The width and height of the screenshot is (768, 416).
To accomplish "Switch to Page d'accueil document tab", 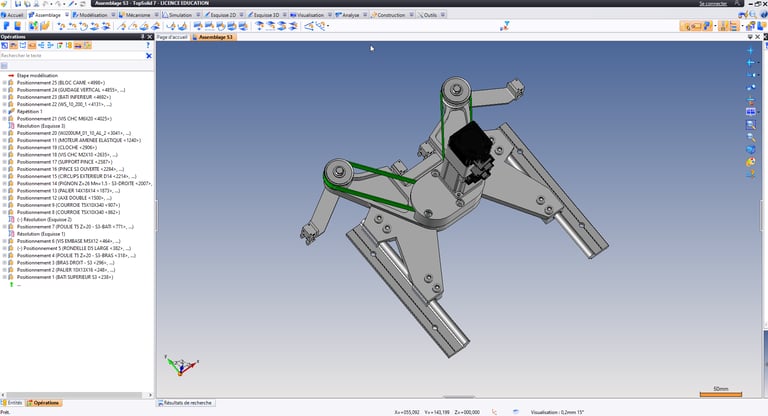I will coord(172,37).
